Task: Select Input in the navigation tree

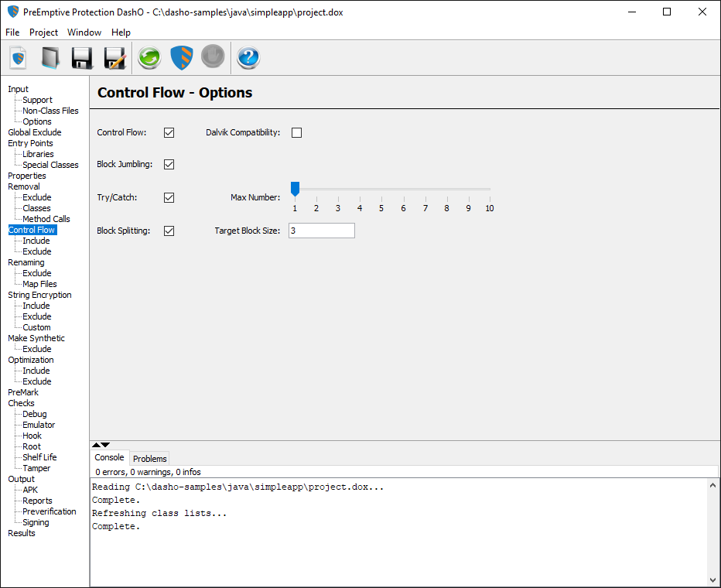Action: point(18,89)
